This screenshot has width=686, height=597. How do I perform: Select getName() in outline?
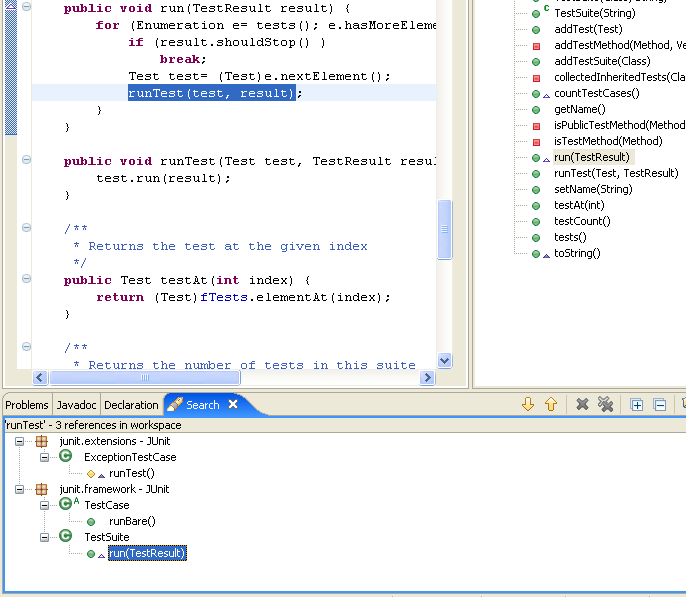coord(579,109)
